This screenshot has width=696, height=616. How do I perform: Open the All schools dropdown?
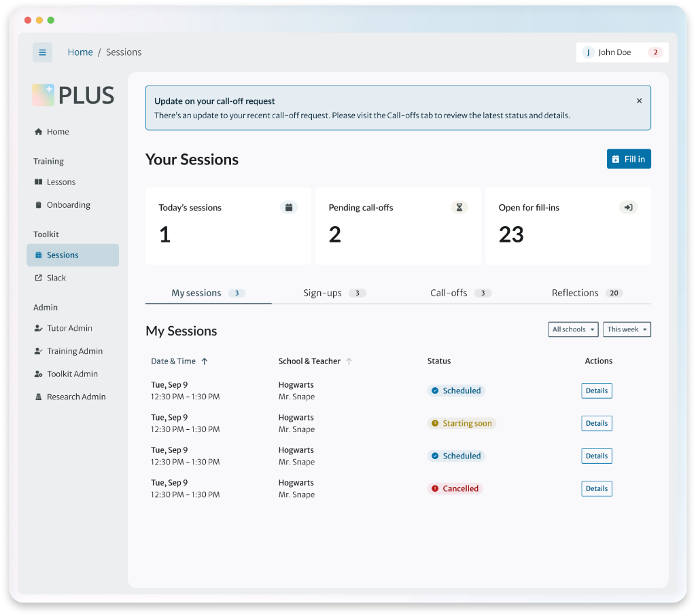pyautogui.click(x=573, y=329)
